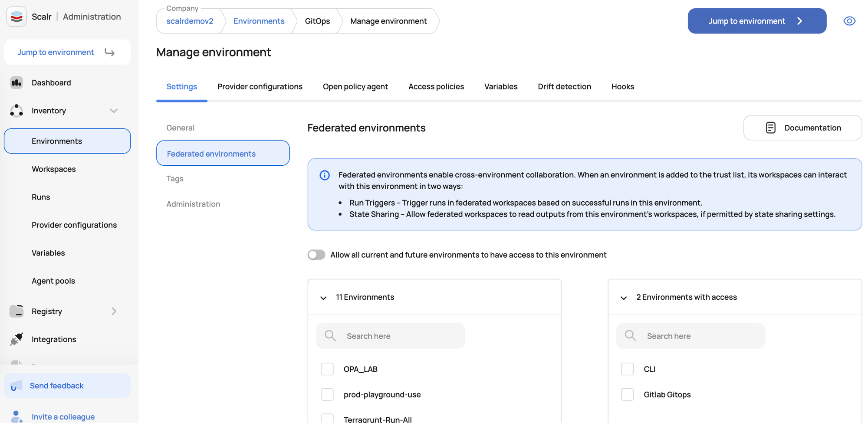
Task: Collapse the 11 Environments list
Action: pyautogui.click(x=323, y=298)
